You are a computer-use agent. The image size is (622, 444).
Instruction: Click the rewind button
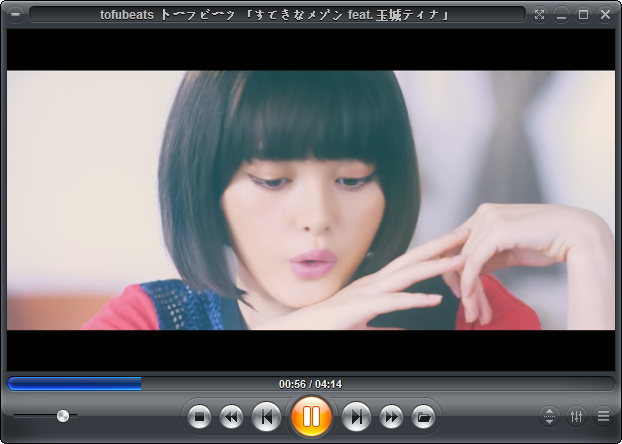point(231,416)
